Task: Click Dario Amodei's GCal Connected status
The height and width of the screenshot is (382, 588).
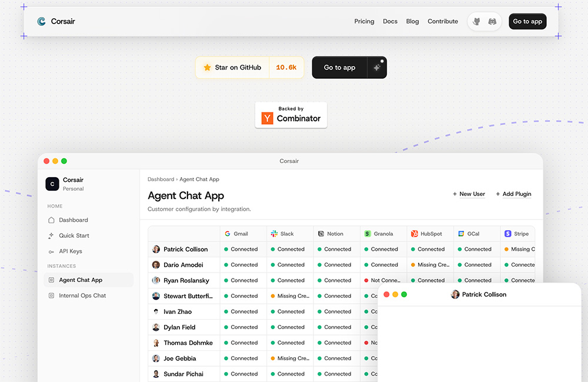Action: [475, 265]
